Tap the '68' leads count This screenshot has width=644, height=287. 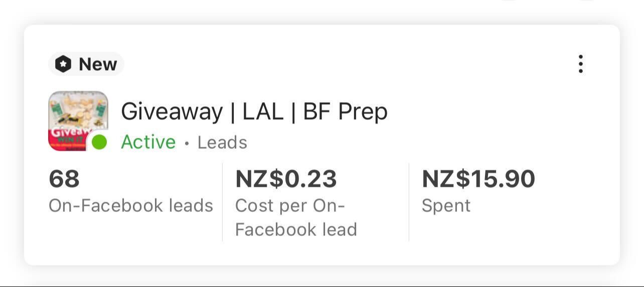tap(64, 179)
